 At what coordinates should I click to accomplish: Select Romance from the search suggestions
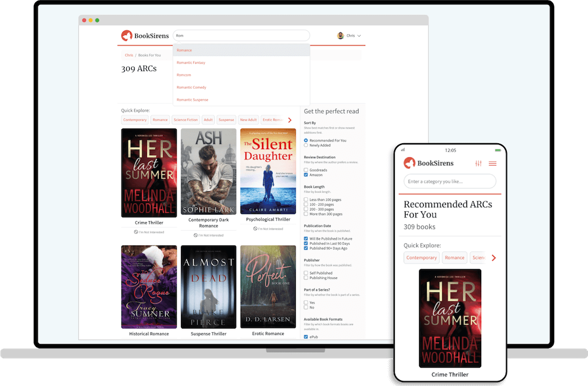[x=185, y=50]
